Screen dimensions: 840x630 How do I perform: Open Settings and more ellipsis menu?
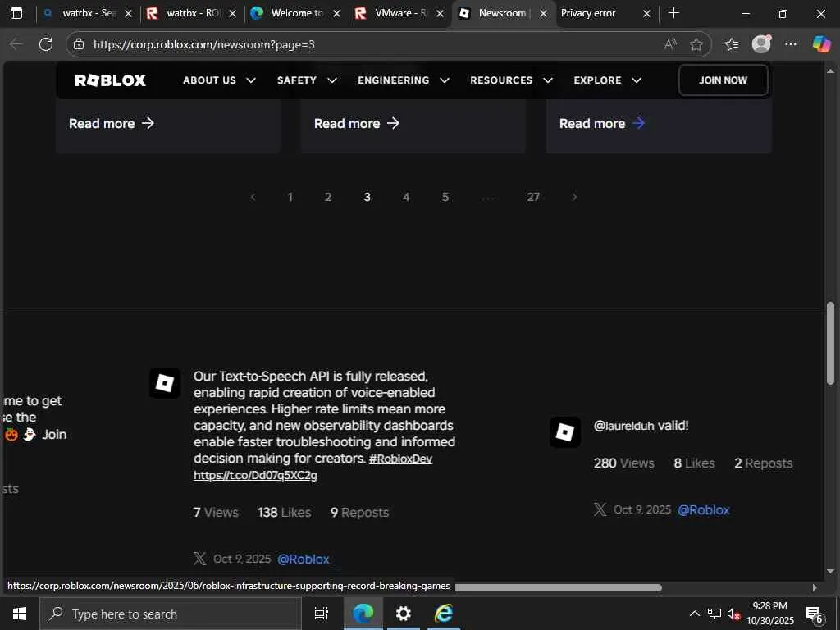pyautogui.click(x=791, y=44)
